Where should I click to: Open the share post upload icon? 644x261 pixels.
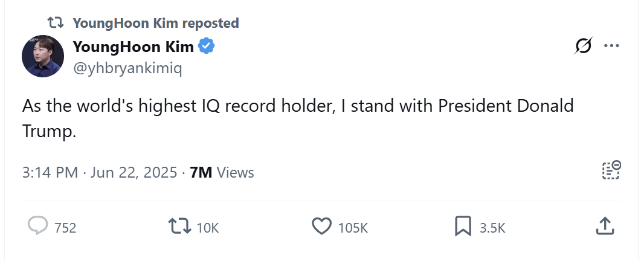tap(605, 227)
